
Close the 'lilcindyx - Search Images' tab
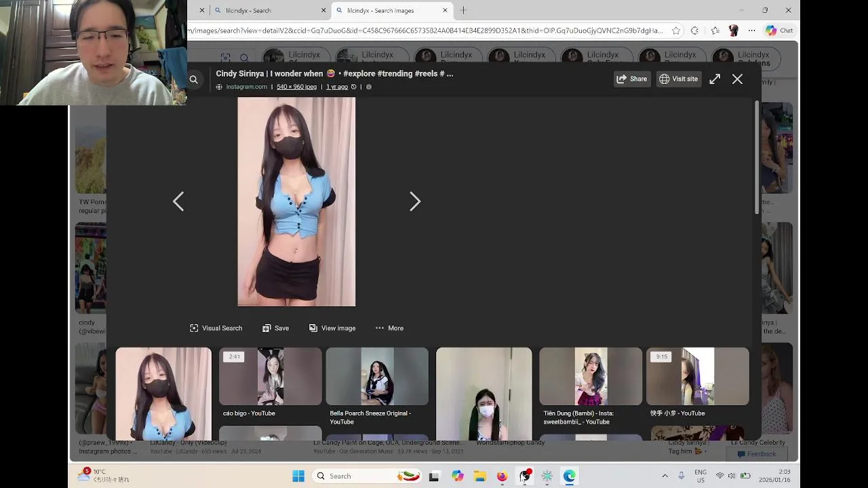coord(445,10)
